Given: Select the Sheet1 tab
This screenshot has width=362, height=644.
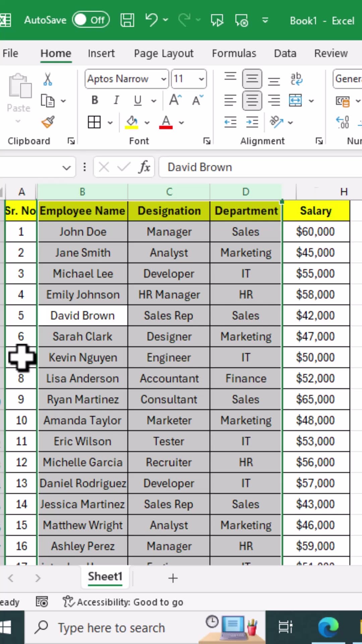Looking at the screenshot, I should coord(105,577).
